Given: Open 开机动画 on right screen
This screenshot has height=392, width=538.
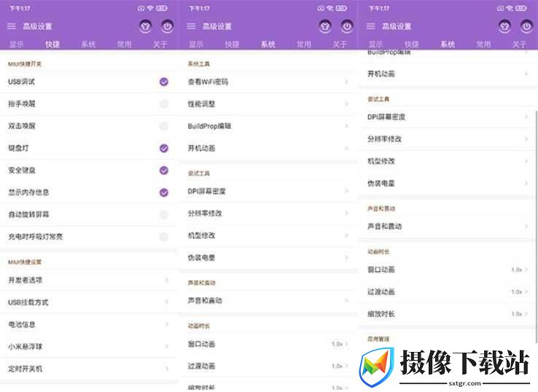Looking at the screenshot, I should click(448, 74).
